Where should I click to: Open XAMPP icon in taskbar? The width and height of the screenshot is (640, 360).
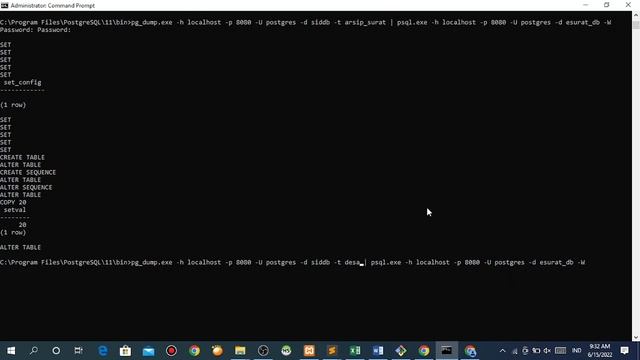(x=309, y=351)
